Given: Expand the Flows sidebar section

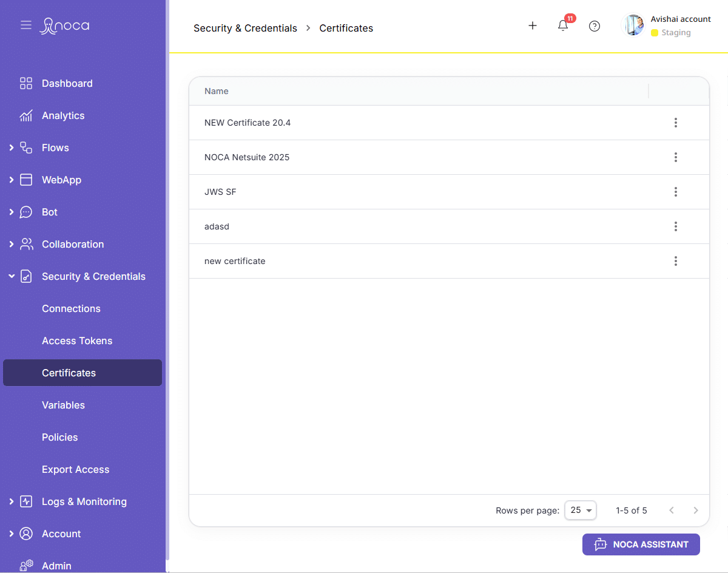Looking at the screenshot, I should (x=12, y=147).
